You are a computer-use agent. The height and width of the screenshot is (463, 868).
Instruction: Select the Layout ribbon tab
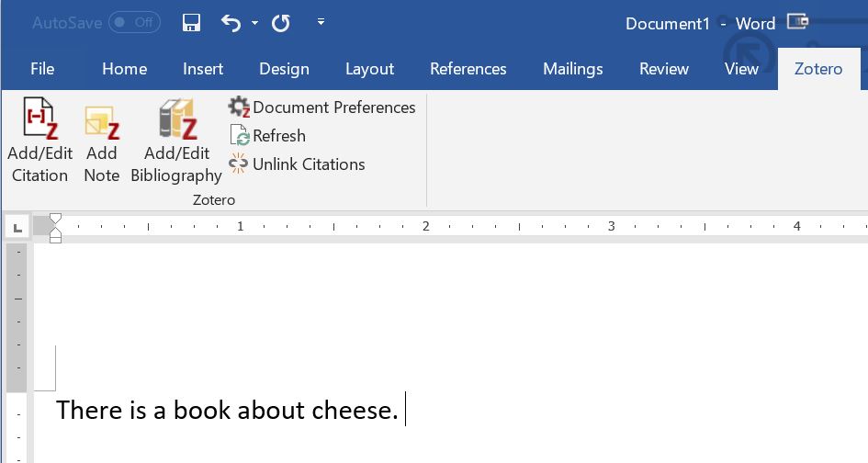coord(369,69)
